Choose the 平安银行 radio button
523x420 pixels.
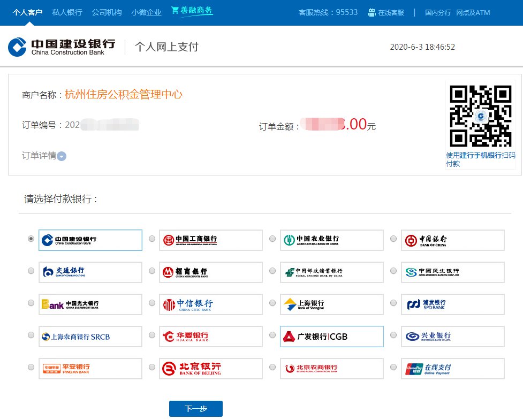[x=31, y=367]
